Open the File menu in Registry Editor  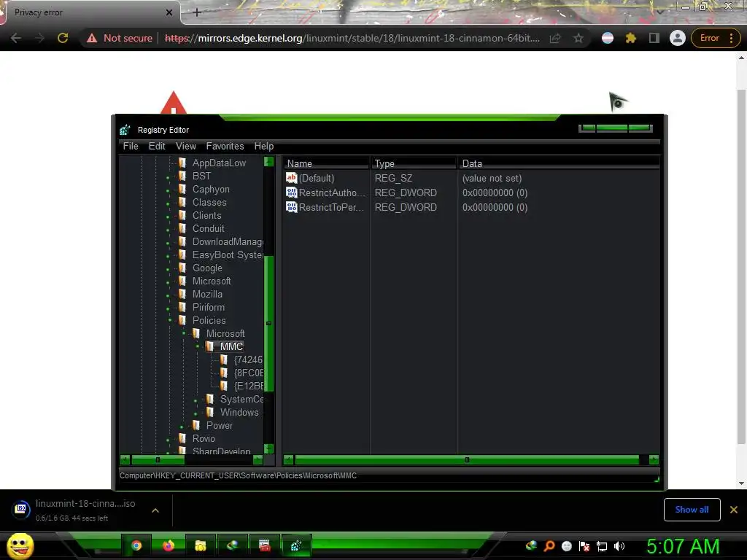(131, 146)
